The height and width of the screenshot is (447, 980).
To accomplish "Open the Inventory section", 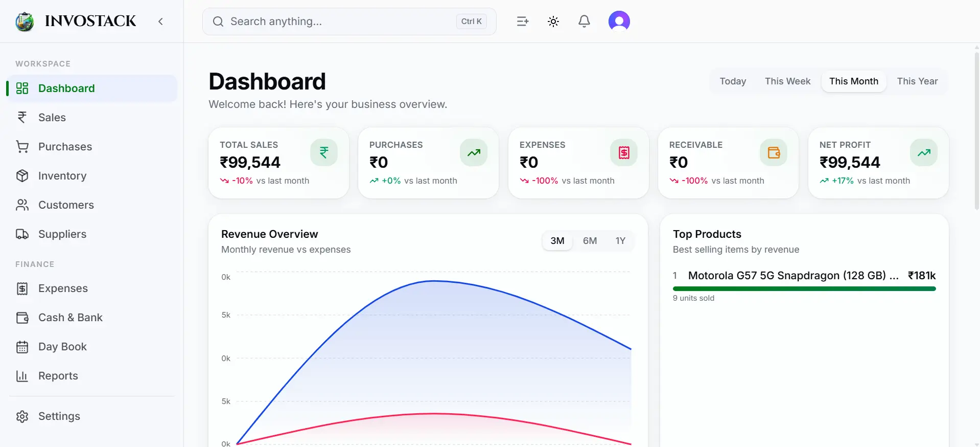I will 92,176.
